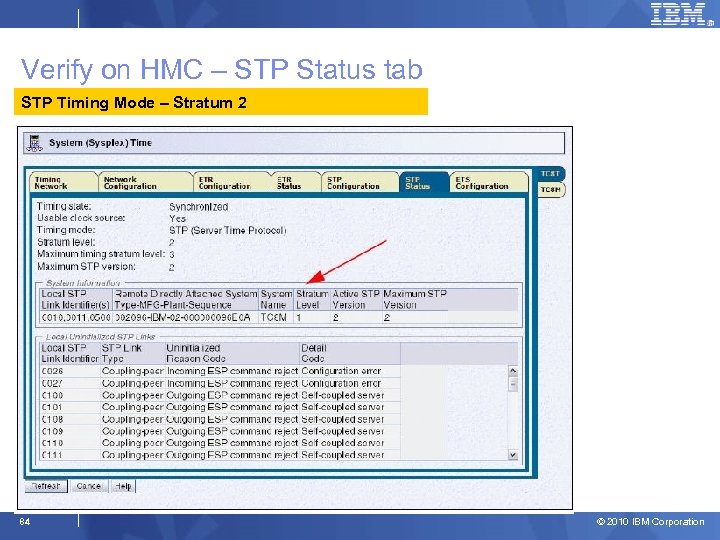Image resolution: width=720 pixels, height=540 pixels.
Task: Click the STP (Server Time Protocol) value
Action: 228,231
